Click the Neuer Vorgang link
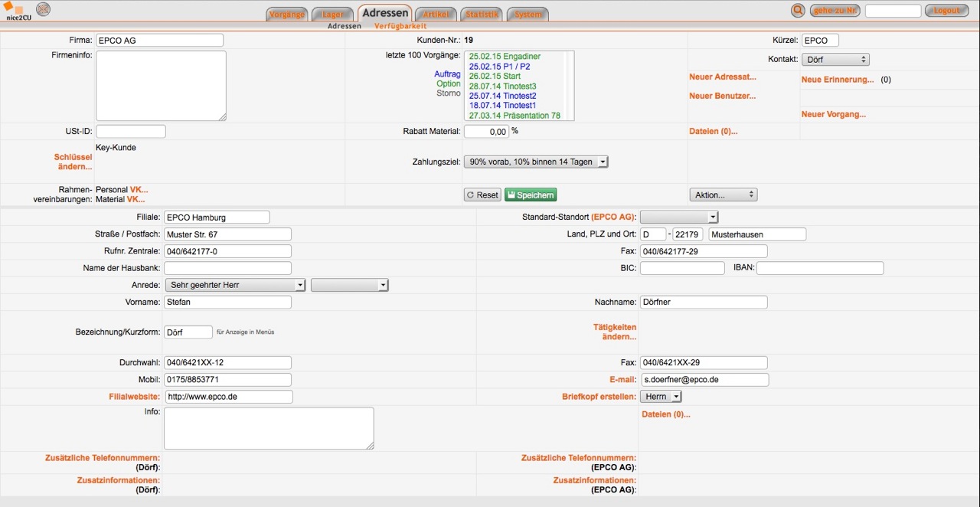 tap(834, 114)
